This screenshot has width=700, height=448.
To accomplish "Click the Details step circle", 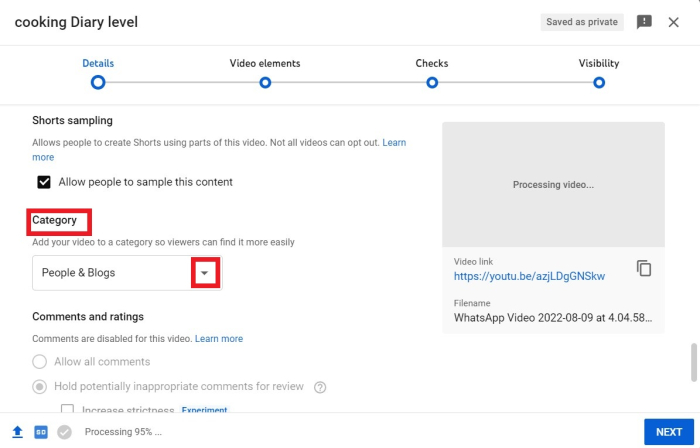I will [x=98, y=83].
